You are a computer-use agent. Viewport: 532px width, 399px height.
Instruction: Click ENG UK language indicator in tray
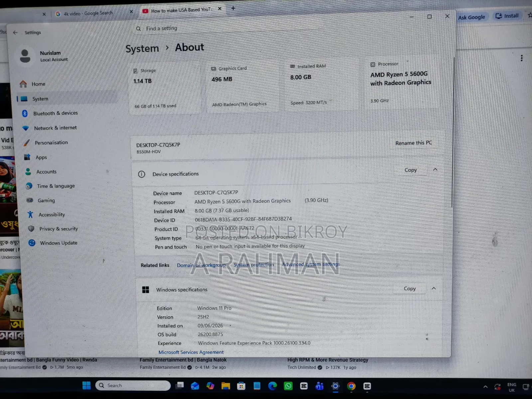tap(512, 387)
